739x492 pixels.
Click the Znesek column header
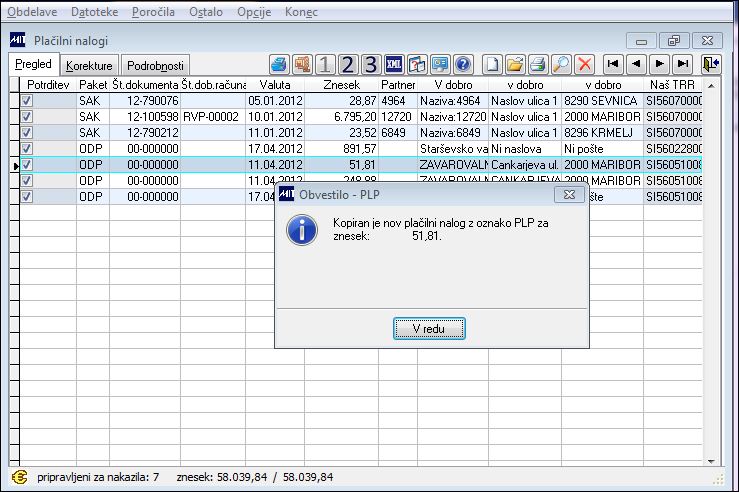point(341,85)
